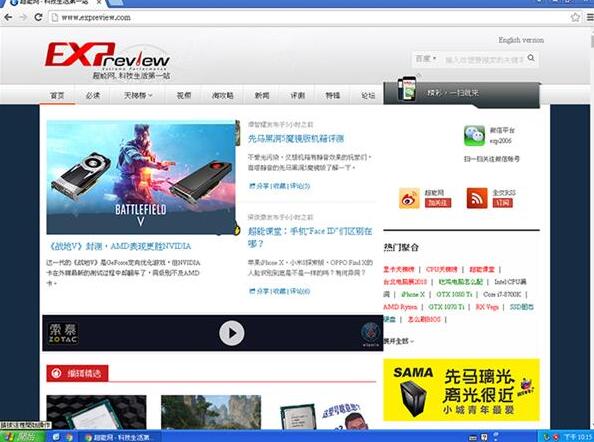The width and height of the screenshot is (594, 442).
Task: Open the 怎么刷BIOS hot tag
Action: (x=424, y=319)
